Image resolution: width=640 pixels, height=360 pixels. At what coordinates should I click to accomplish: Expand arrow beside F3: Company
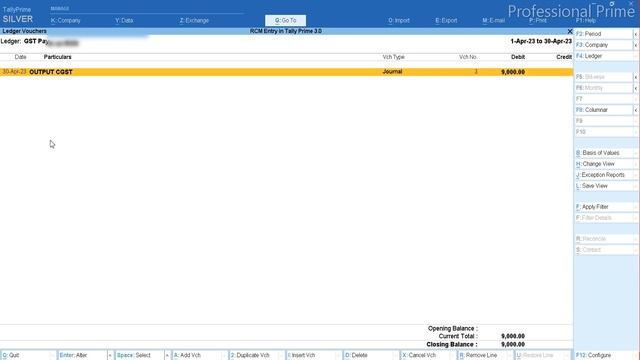(636, 45)
